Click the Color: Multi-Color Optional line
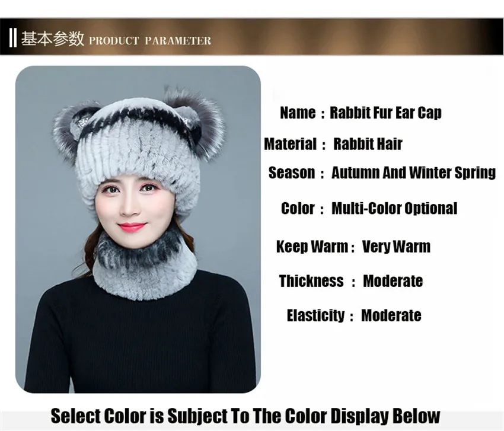504x431 pixels. pos(369,208)
